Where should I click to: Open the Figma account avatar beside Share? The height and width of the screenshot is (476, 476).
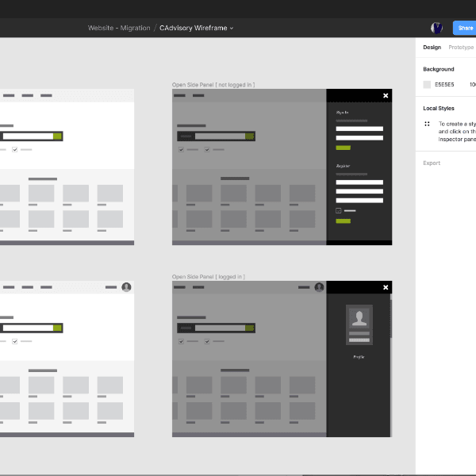pyautogui.click(x=436, y=28)
